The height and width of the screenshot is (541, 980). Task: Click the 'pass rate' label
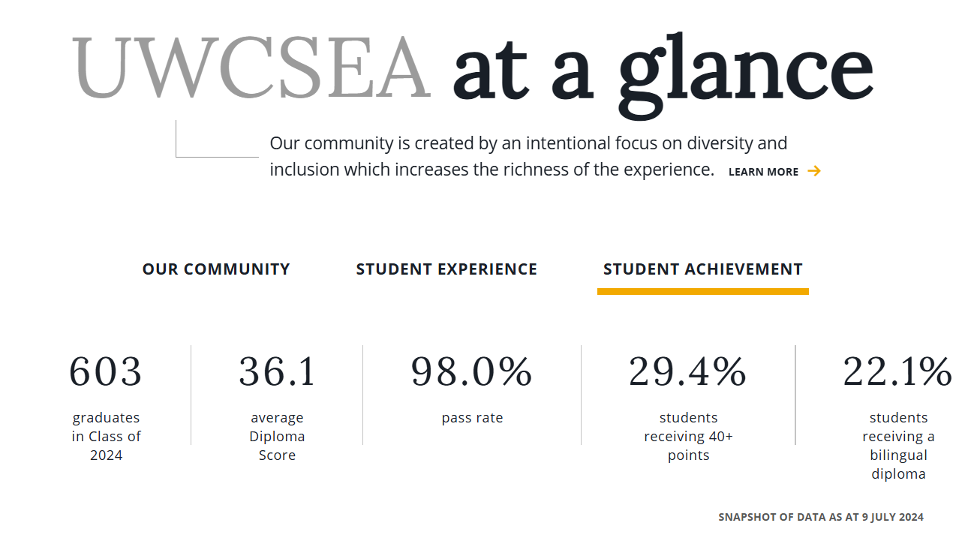tap(472, 418)
